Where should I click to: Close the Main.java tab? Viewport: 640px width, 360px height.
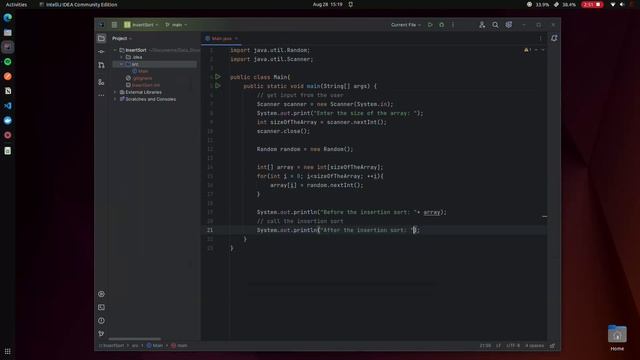[x=236, y=38]
